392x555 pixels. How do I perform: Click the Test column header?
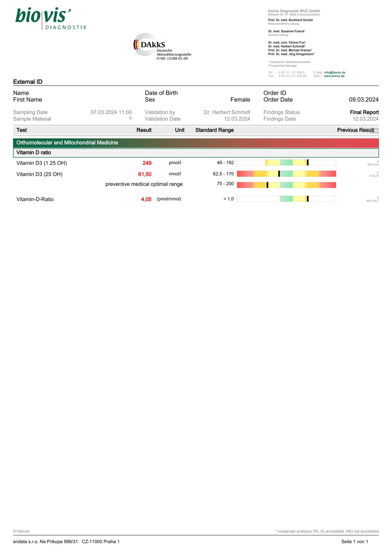[x=22, y=130]
